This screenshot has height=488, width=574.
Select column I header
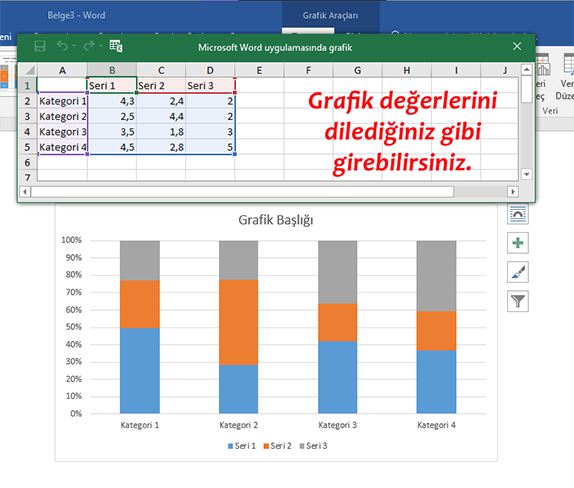pos(456,70)
